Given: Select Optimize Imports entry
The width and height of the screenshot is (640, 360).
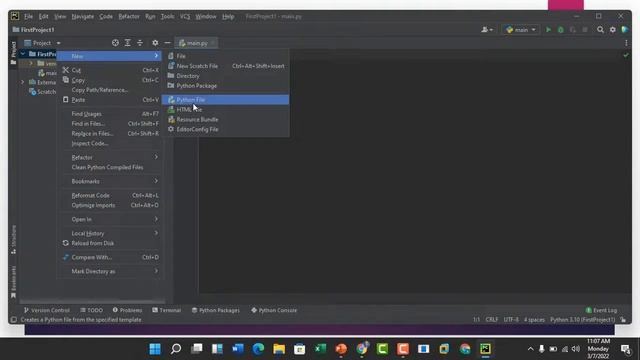Looking at the screenshot, I should point(110,205).
